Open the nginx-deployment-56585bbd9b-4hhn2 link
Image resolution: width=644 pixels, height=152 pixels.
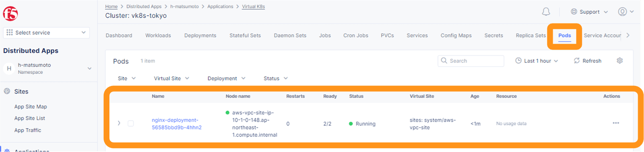[177, 124]
